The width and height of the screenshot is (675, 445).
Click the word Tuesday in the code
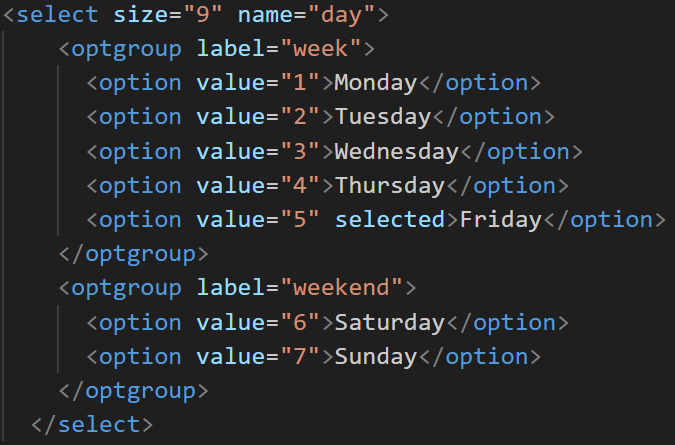382,117
